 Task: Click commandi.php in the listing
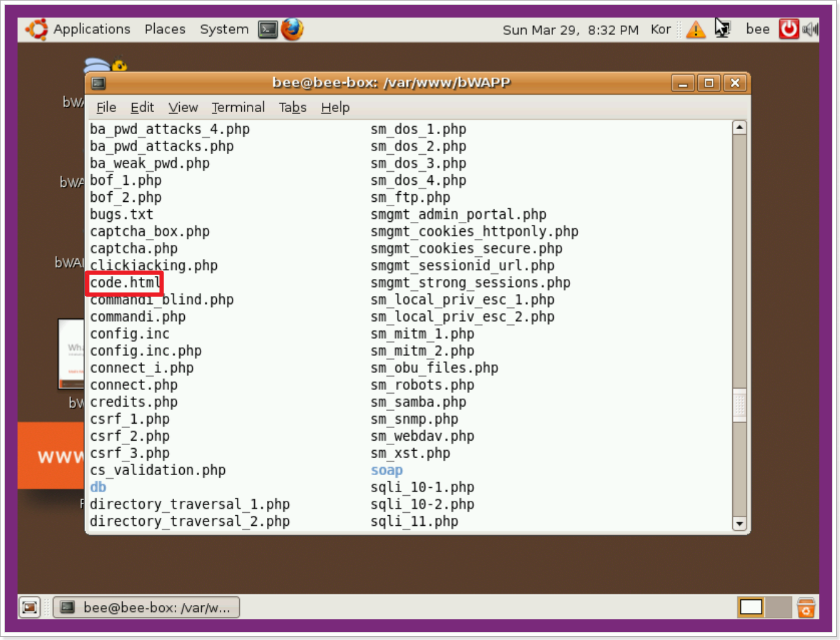pyautogui.click(x=137, y=317)
